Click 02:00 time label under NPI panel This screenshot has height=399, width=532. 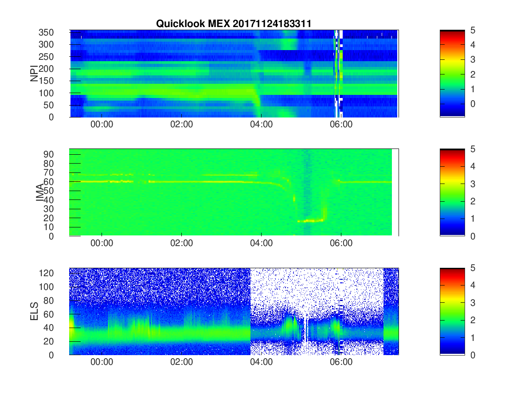[182, 125]
